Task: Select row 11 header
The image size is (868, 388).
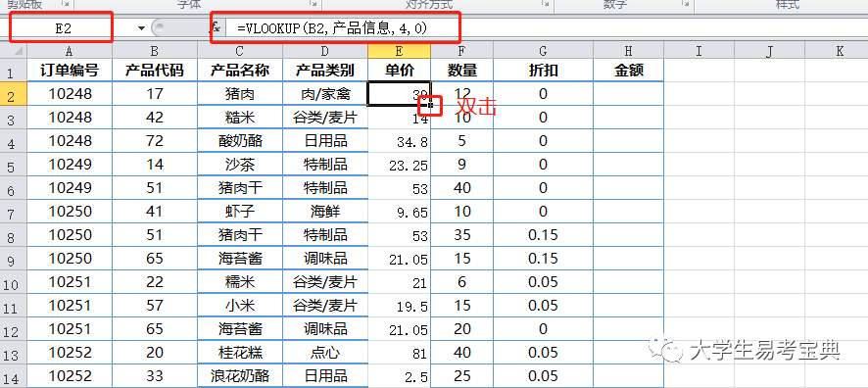Action: [13, 306]
